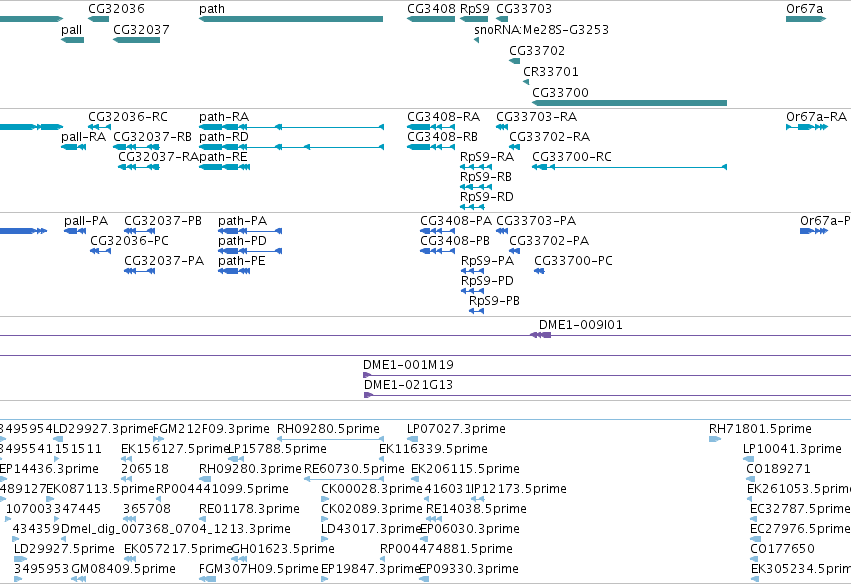The height and width of the screenshot is (584, 851).
Task: Select the RE14038.5prime EST label
Action: click(476, 509)
